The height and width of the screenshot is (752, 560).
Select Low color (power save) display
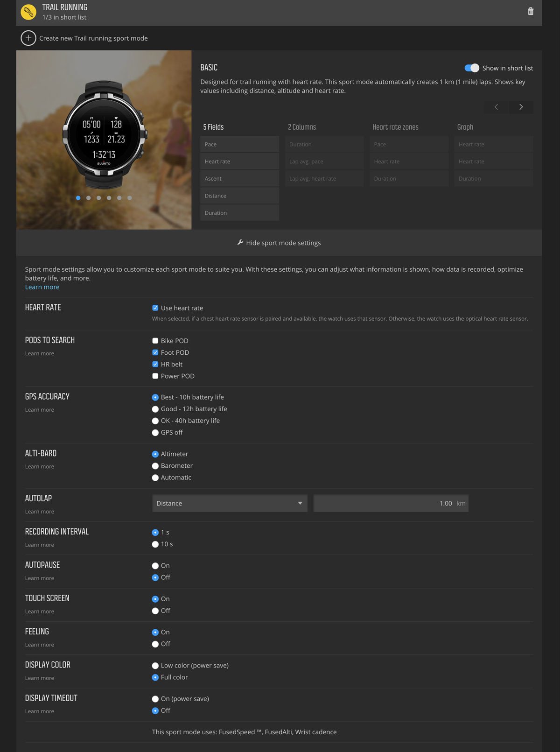(x=155, y=666)
